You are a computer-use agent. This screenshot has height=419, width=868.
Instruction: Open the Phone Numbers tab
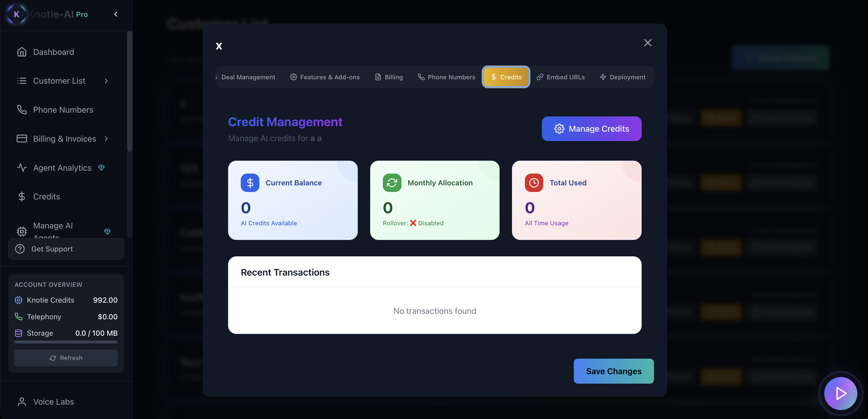click(446, 77)
